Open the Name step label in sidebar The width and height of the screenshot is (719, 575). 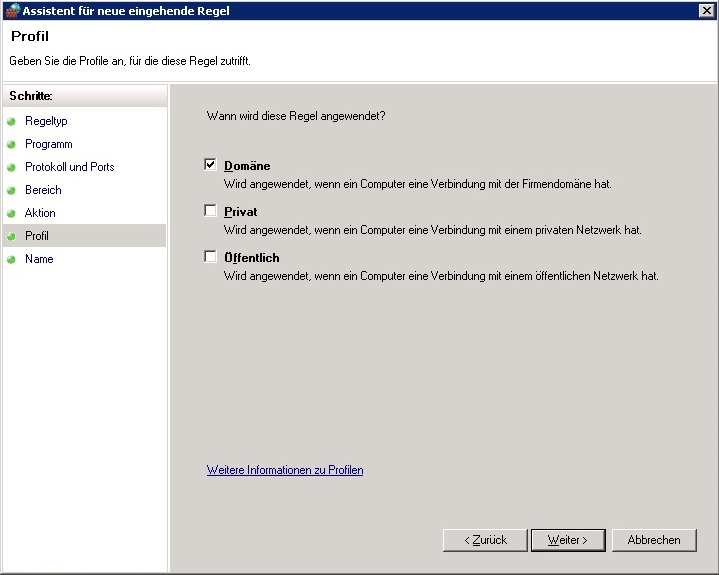pyautogui.click(x=39, y=259)
